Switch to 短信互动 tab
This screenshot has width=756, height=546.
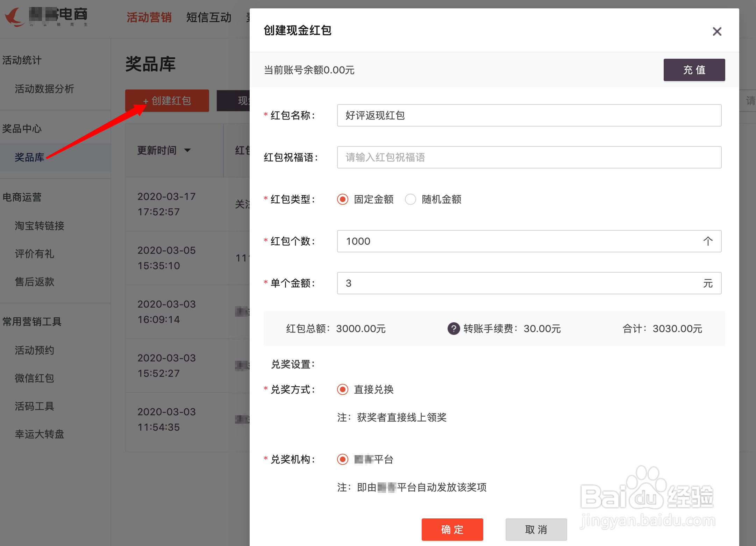(209, 17)
